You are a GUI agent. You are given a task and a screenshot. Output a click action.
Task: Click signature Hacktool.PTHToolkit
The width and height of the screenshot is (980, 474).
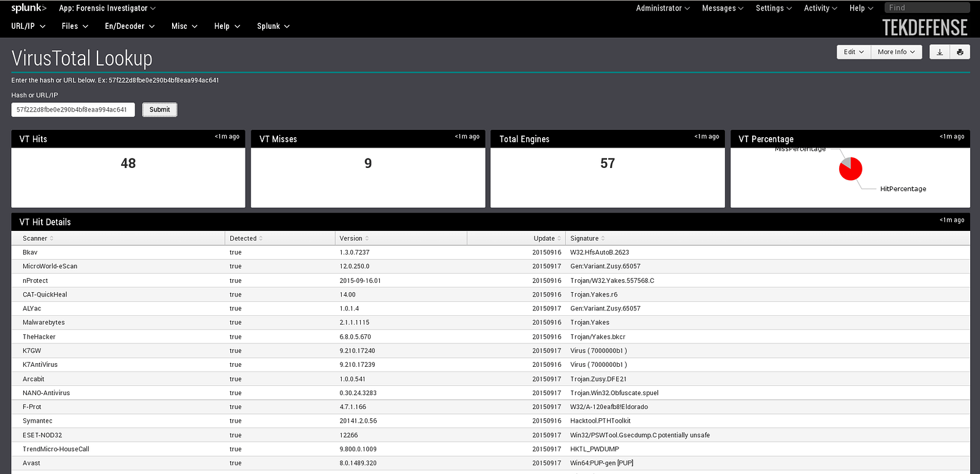pos(600,421)
